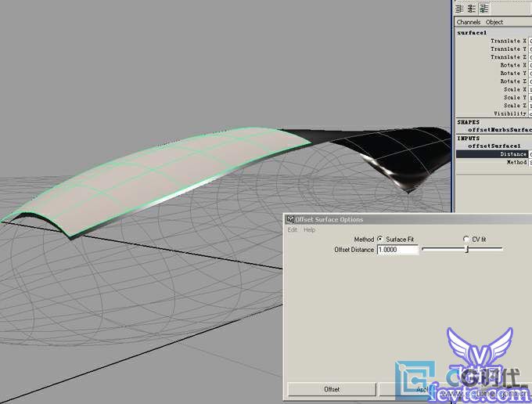
Task: Open the Edit menu in Offset Surface Options
Action: point(292,230)
